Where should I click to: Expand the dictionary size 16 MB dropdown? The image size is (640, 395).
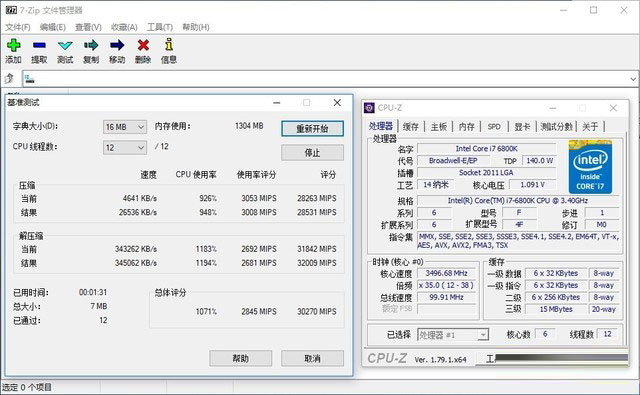pos(125,127)
